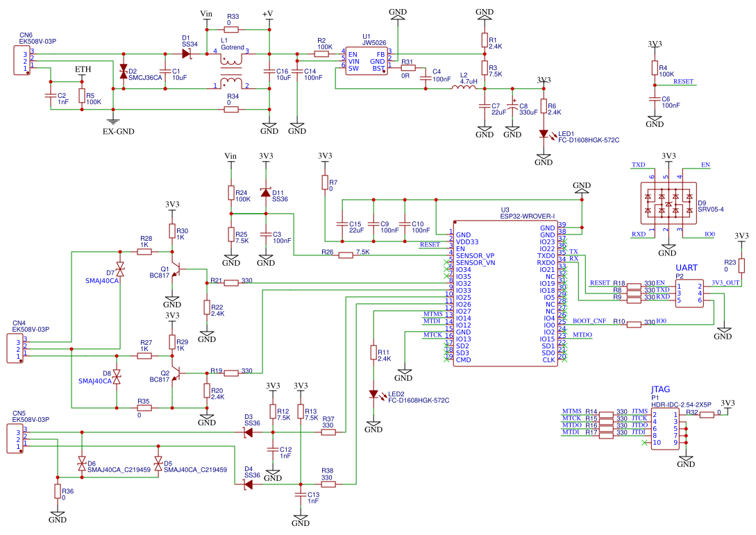Select the D2 TVS diode symbol

[124, 71]
